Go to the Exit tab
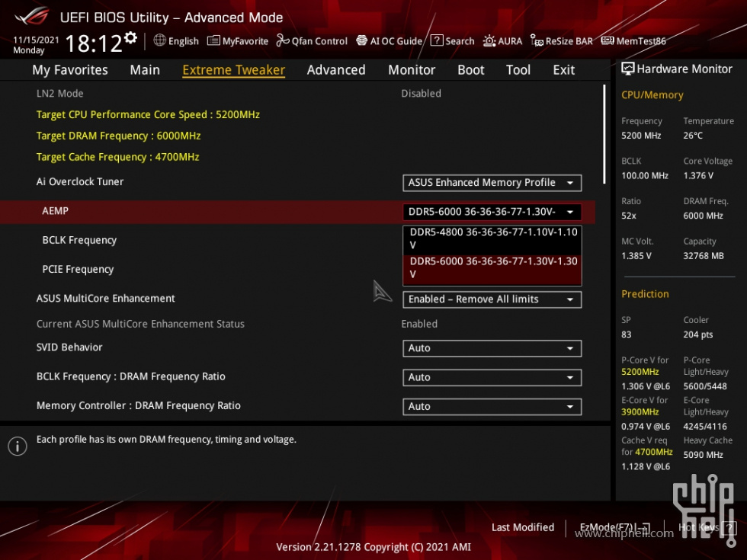747x560 pixels. [x=563, y=70]
